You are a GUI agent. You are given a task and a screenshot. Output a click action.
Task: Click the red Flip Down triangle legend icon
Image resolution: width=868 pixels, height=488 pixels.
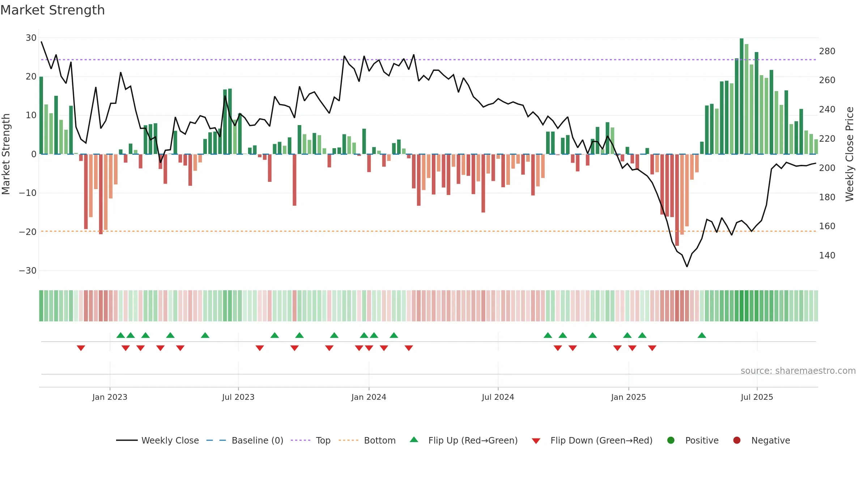(x=536, y=441)
